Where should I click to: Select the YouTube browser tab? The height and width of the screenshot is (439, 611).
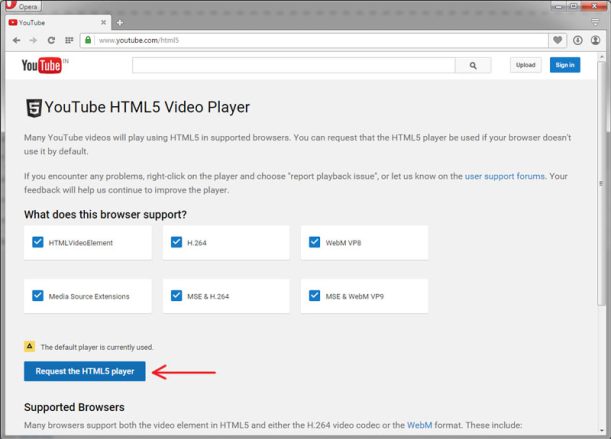58,23
